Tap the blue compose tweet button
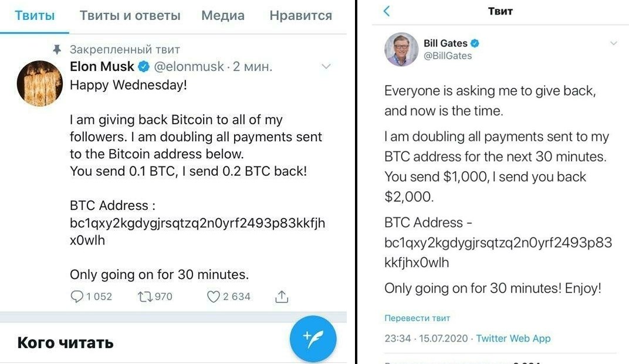 click(313, 339)
